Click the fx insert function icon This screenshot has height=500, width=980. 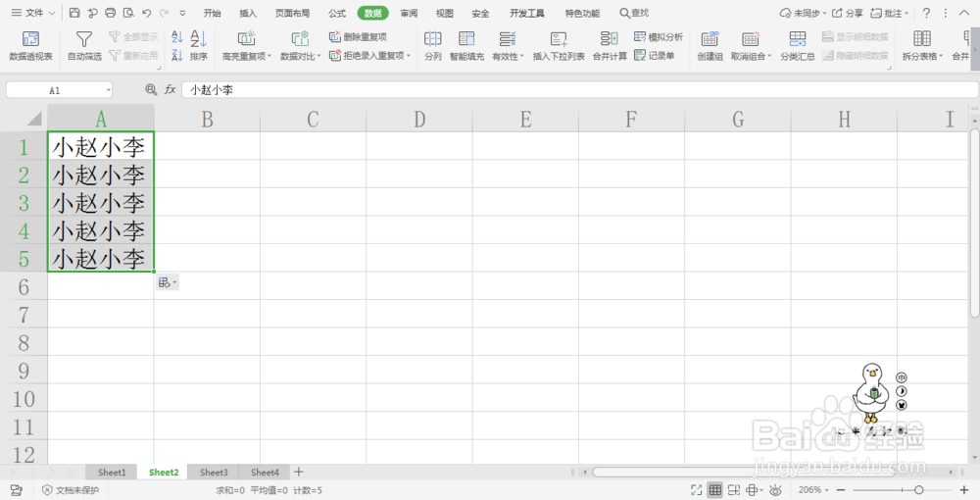click(170, 89)
